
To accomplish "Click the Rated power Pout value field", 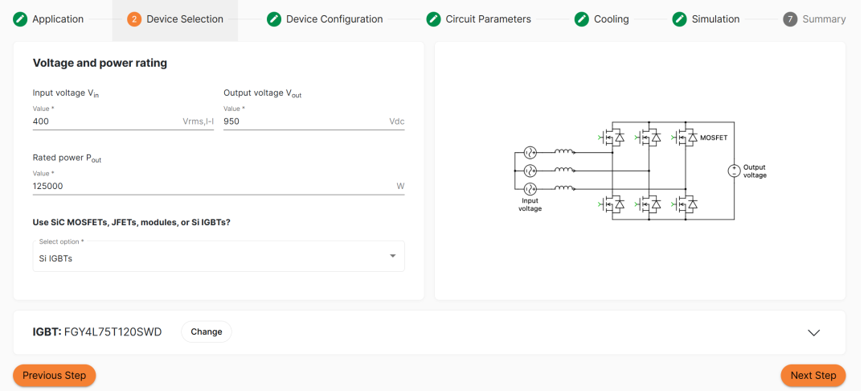I will point(219,186).
